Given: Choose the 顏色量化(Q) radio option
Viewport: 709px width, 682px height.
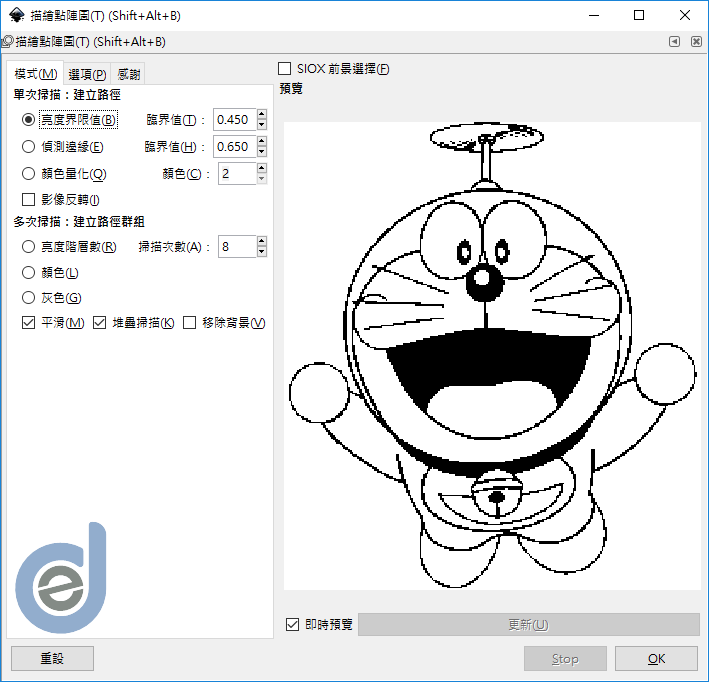Looking at the screenshot, I should pyautogui.click(x=28, y=174).
